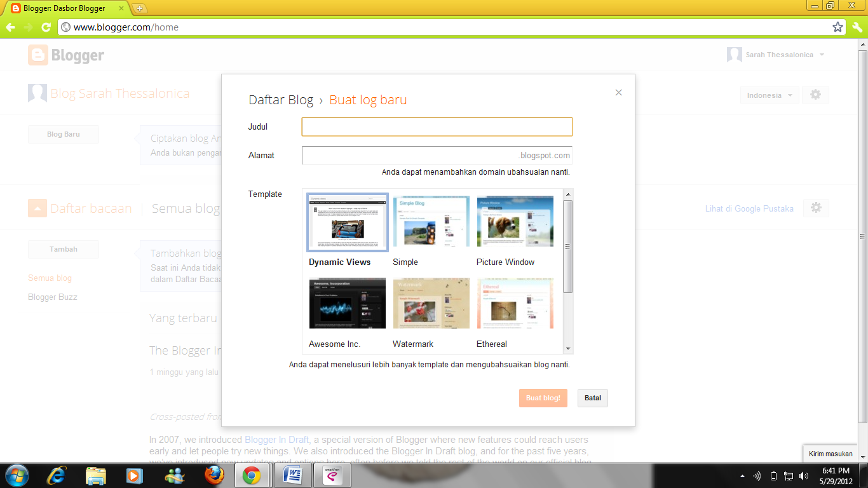
Task: Select the Awesome Inc. template thumbnail
Action: pyautogui.click(x=348, y=303)
